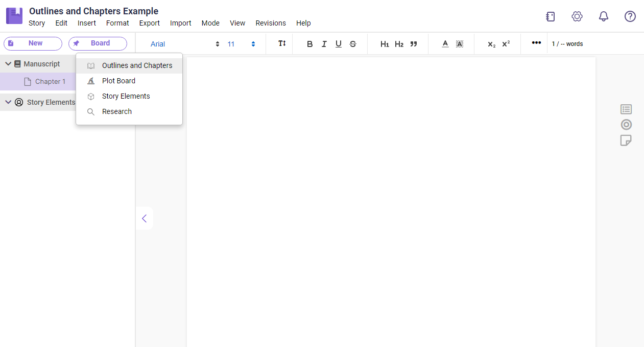Open the text color picker
The width and height of the screenshot is (644, 347).
(445, 44)
